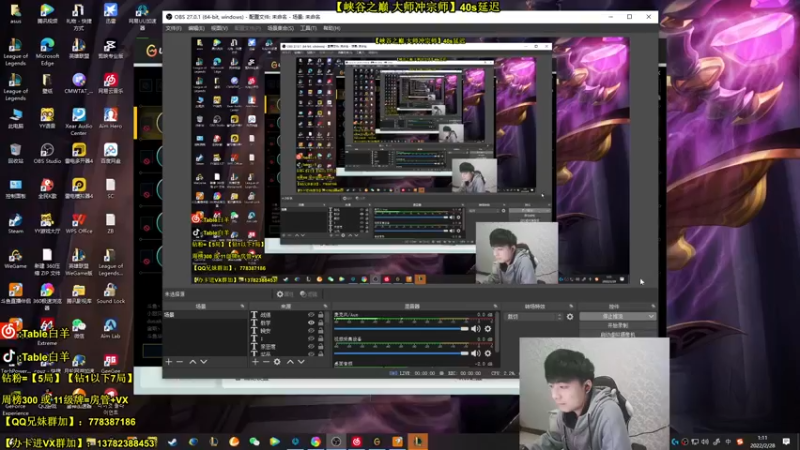The width and height of the screenshot is (800, 450).
Task: Pop out the Controls dock panel
Action: tap(653, 306)
